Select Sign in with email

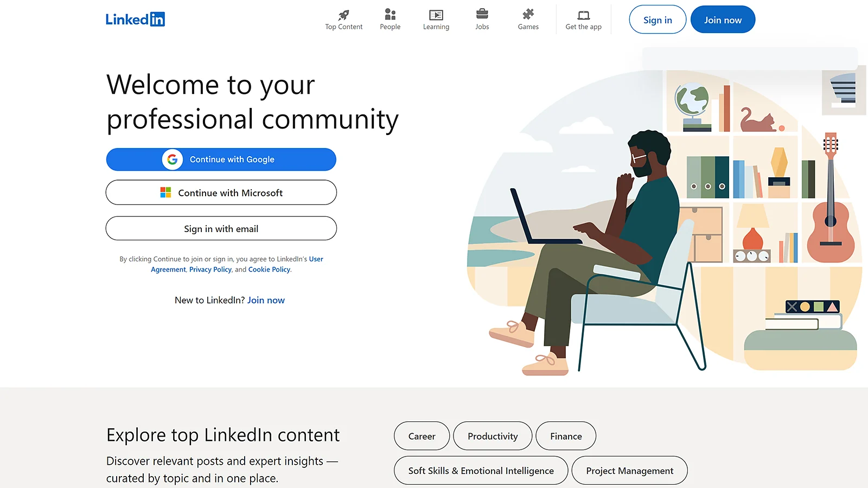(221, 228)
